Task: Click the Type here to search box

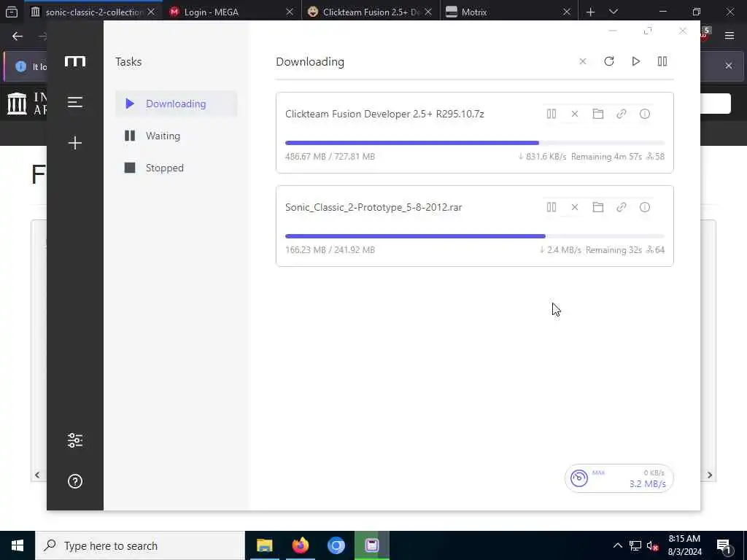Action: click(x=140, y=545)
